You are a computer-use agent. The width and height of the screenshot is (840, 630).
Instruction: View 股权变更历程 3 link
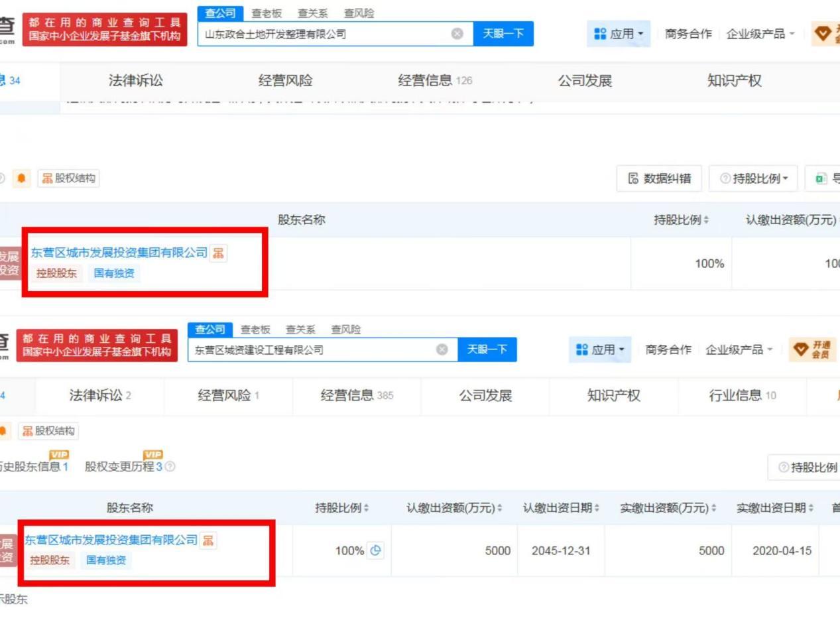click(123, 467)
